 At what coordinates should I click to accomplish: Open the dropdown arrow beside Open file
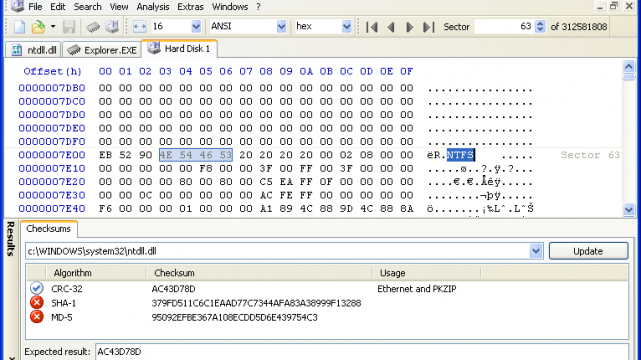tap(53, 27)
